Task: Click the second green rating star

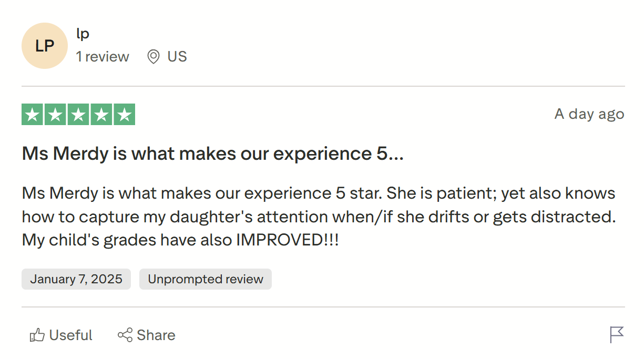Action: 55,115
